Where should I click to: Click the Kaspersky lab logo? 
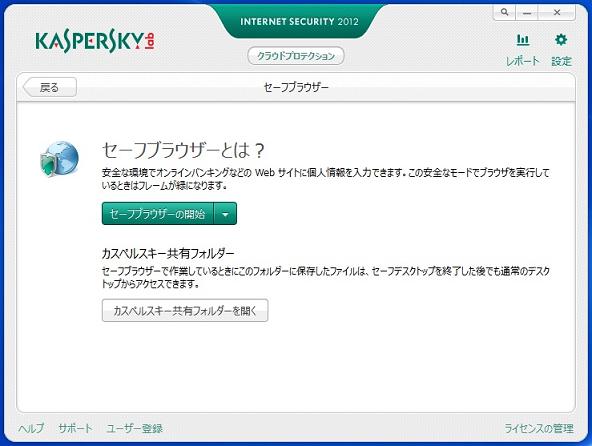[x=95, y=42]
